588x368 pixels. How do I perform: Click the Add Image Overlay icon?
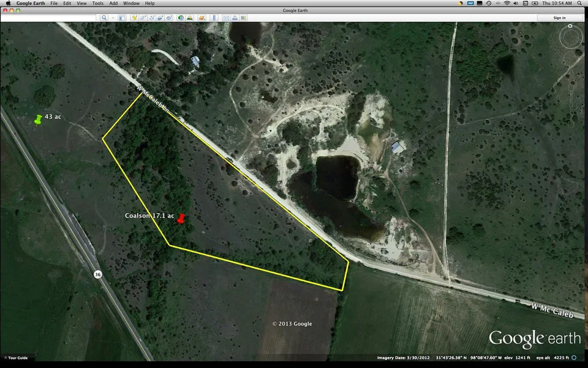pyautogui.click(x=160, y=18)
